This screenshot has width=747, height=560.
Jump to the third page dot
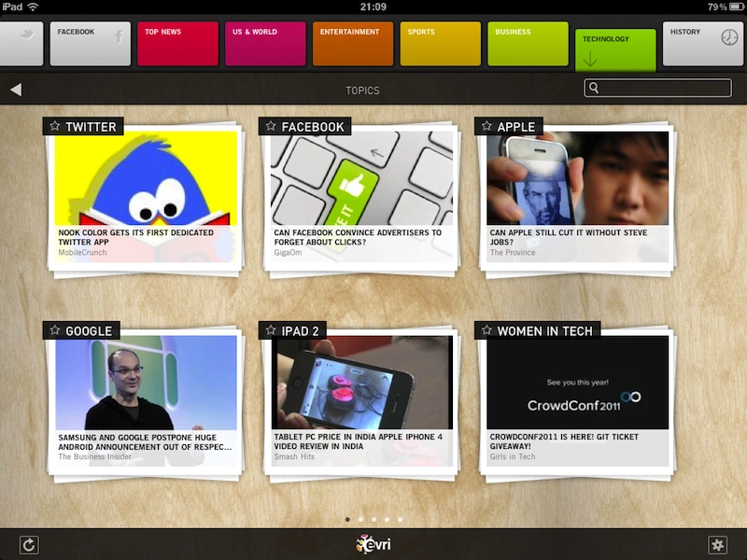point(374,520)
